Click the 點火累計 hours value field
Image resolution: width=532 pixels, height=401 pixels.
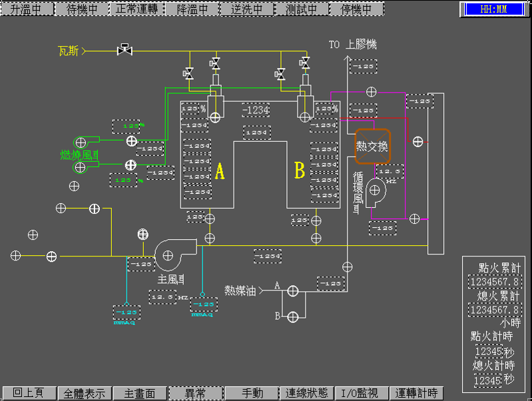coord(494,282)
